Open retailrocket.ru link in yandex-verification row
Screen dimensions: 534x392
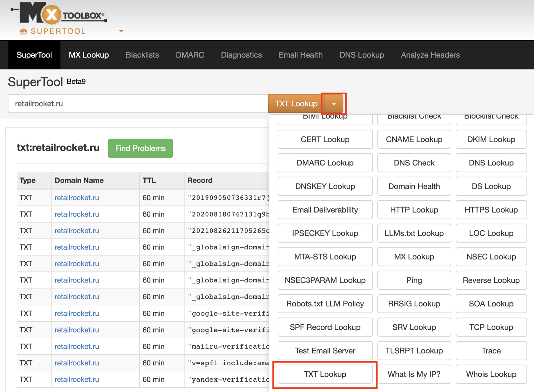[77, 379]
